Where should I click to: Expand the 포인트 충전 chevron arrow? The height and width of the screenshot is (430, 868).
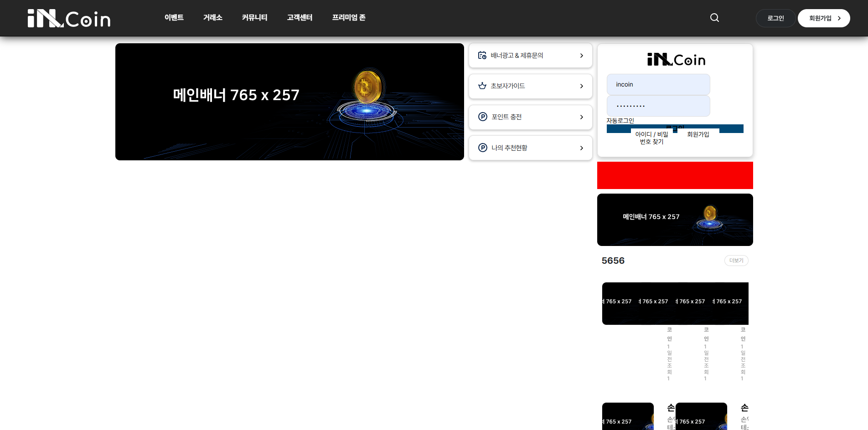pos(581,117)
